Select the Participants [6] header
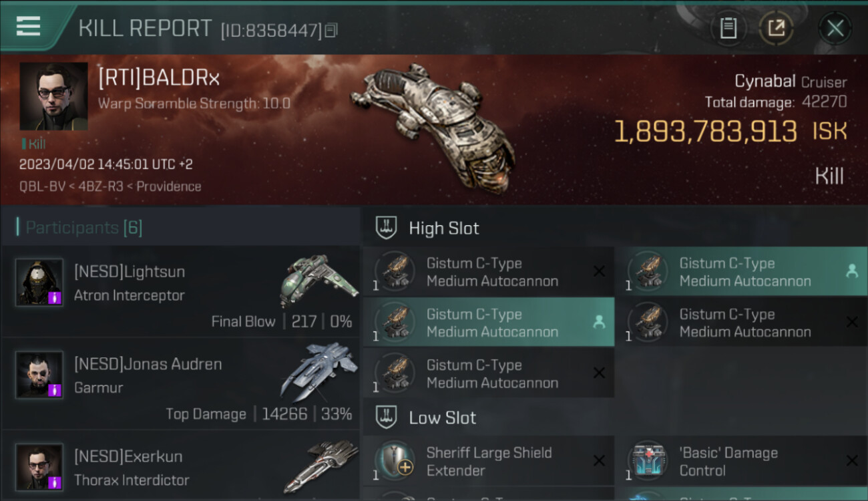Image resolution: width=868 pixels, height=501 pixels. pos(83,228)
